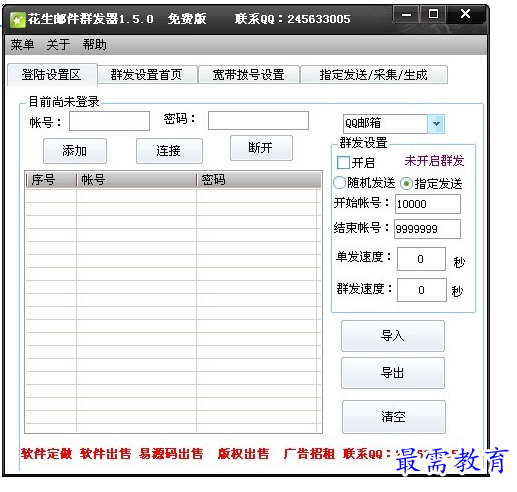The image size is (517, 492).
Task: Click the 结束帐号 field with 9999999
Action: coord(427,229)
